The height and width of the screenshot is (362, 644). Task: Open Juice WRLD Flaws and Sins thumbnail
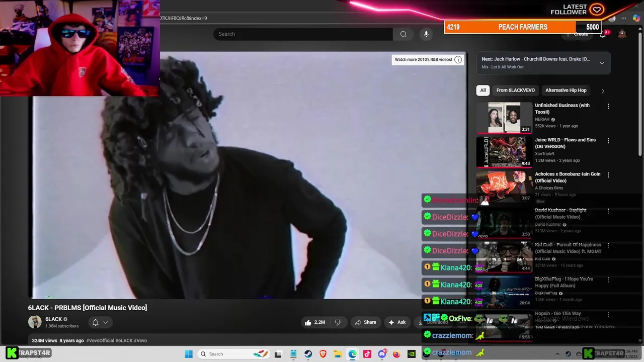[504, 152]
